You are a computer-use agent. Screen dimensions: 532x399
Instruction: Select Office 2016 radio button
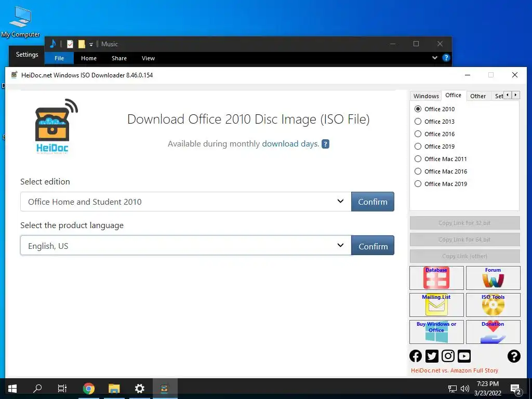[x=418, y=134]
